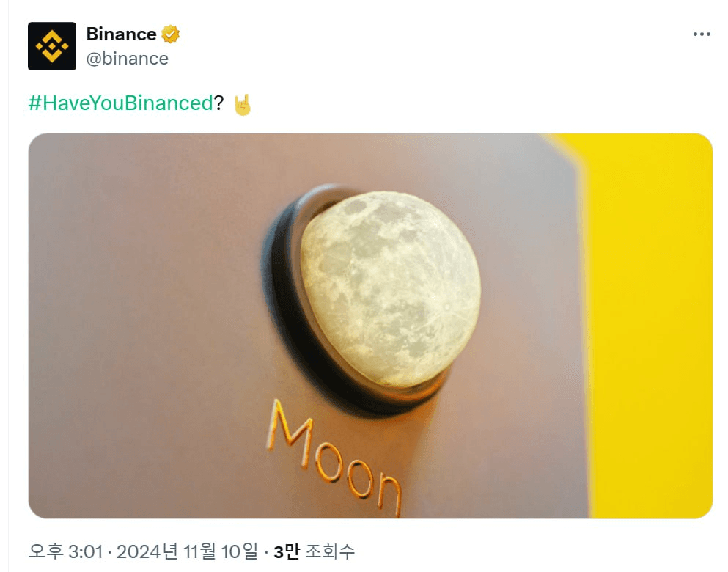Open the Binance profile avatar logo
The width and height of the screenshot is (728, 572).
point(52,46)
